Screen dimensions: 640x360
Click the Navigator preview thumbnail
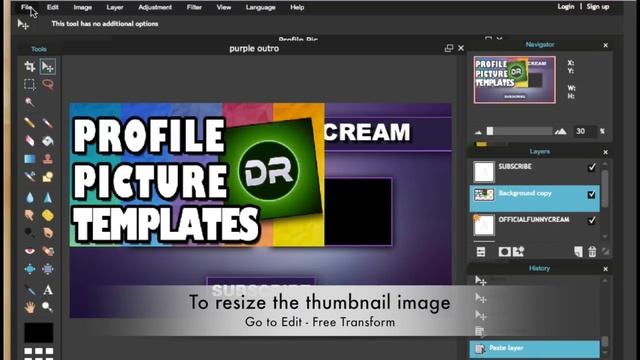[515, 80]
